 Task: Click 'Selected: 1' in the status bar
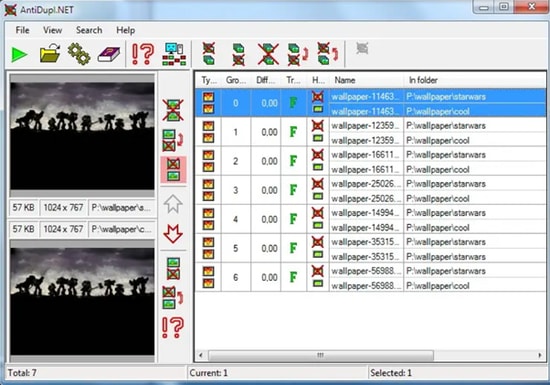(391, 373)
